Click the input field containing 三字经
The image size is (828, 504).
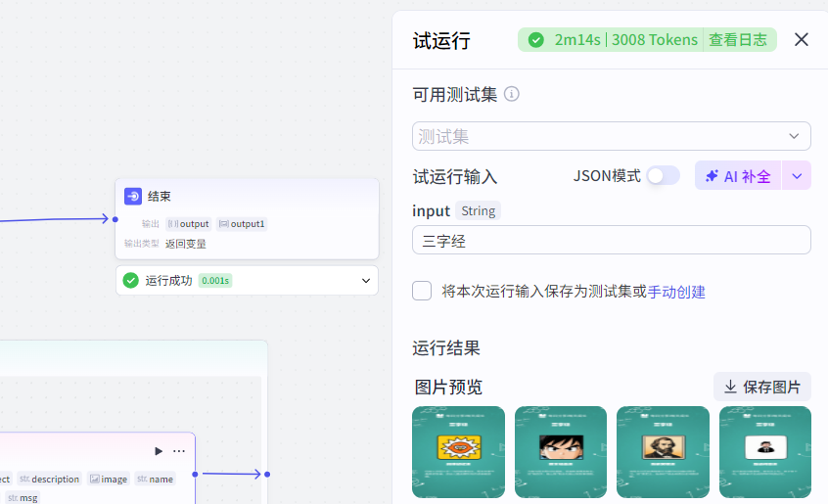point(612,240)
